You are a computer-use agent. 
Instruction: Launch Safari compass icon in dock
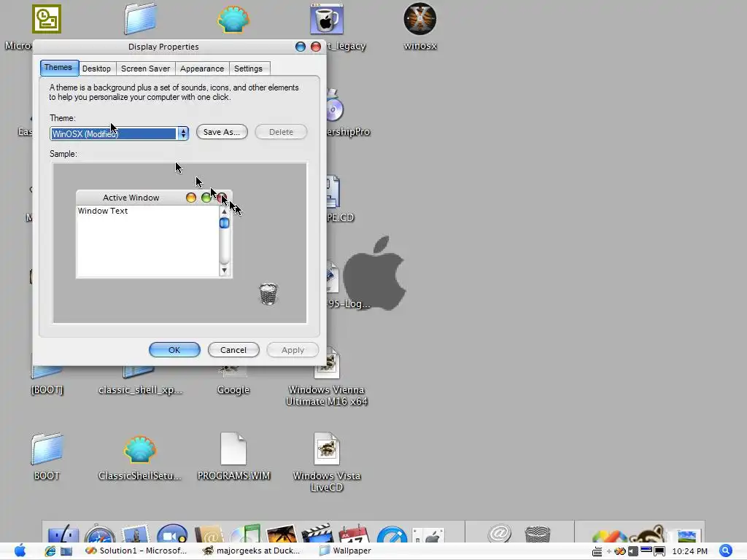click(99, 533)
